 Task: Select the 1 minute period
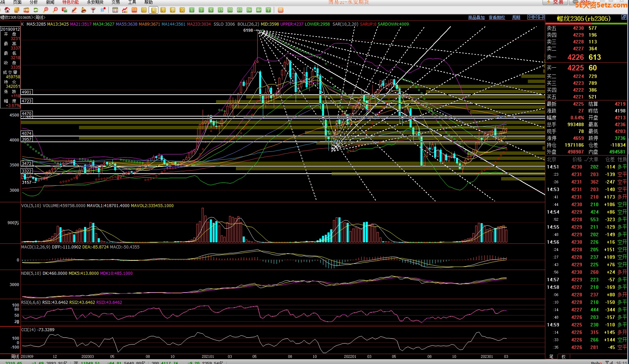pyautogui.click(x=192, y=10)
